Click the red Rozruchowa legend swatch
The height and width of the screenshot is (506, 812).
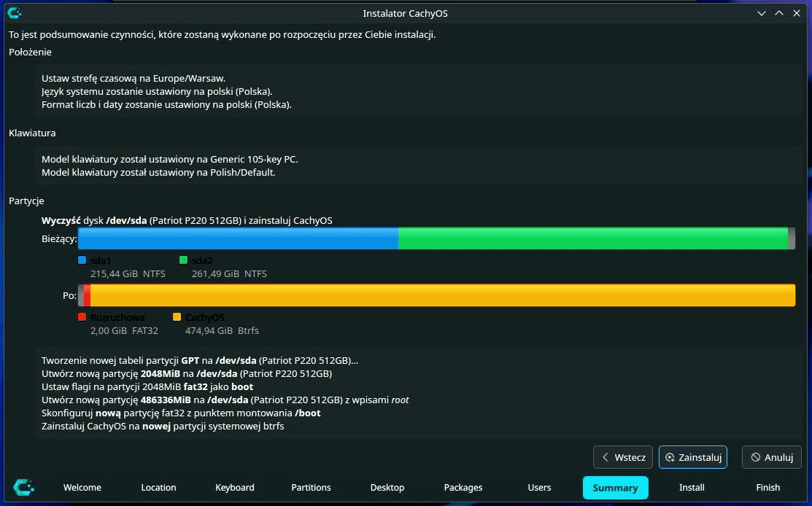(82, 316)
